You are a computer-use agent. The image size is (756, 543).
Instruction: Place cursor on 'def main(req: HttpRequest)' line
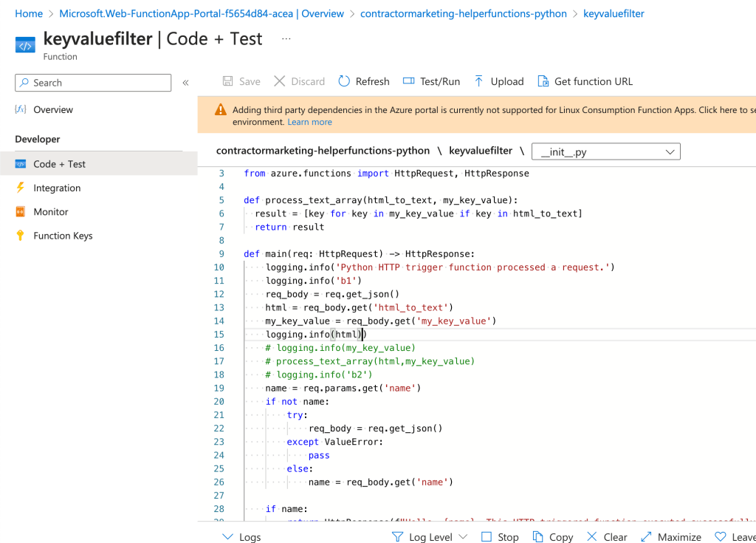(x=359, y=254)
